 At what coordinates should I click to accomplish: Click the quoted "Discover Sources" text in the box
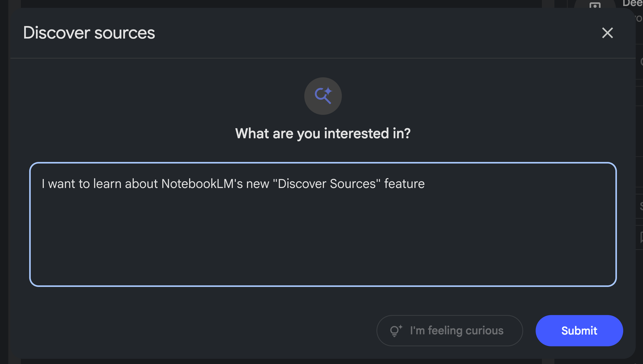[326, 184]
